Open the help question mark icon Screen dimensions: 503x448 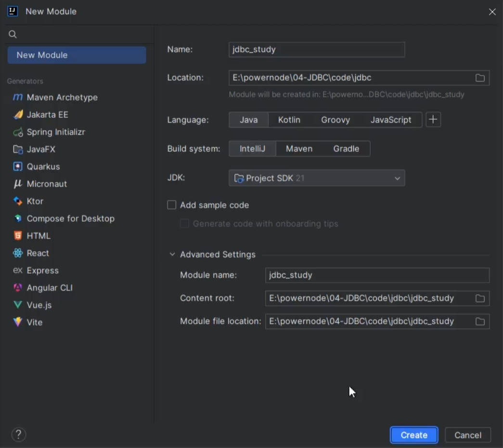pos(18,435)
